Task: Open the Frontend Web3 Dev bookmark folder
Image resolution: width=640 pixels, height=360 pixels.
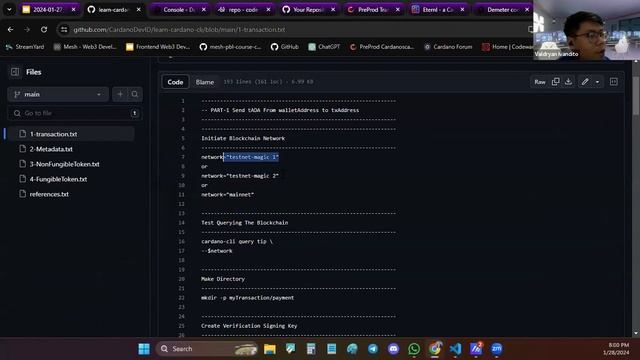Action: [x=158, y=47]
